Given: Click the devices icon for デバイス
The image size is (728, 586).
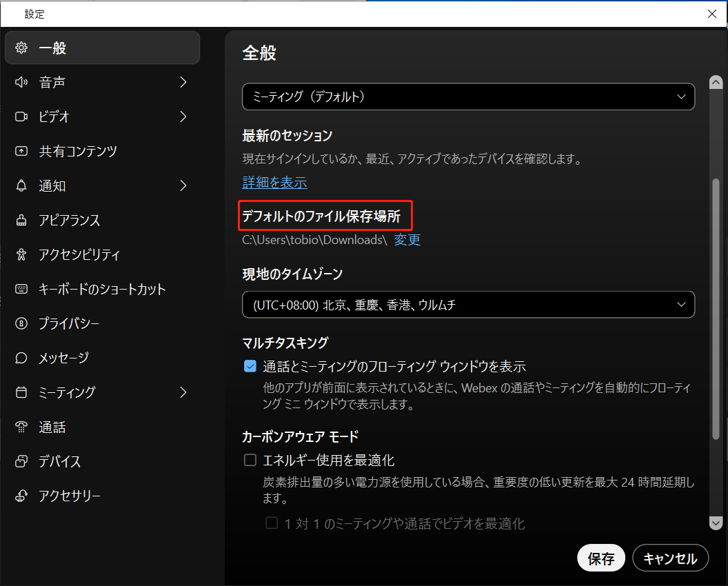Looking at the screenshot, I should pos(21,461).
